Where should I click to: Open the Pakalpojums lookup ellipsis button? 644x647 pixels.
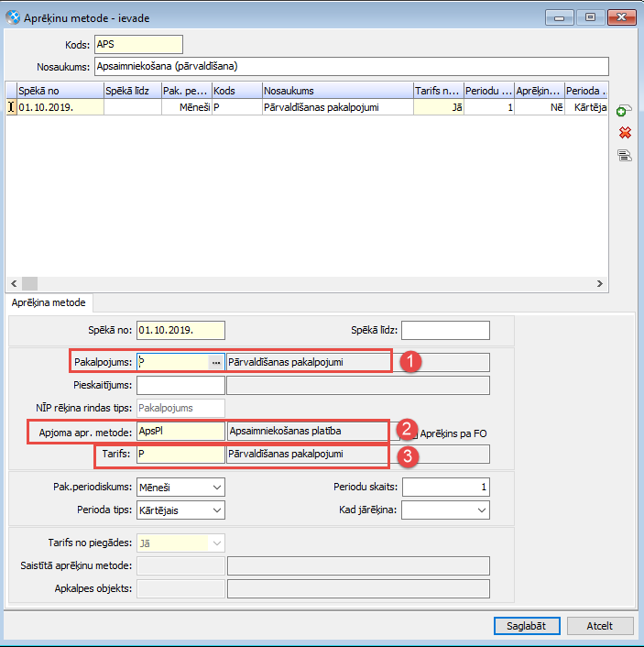[216, 362]
